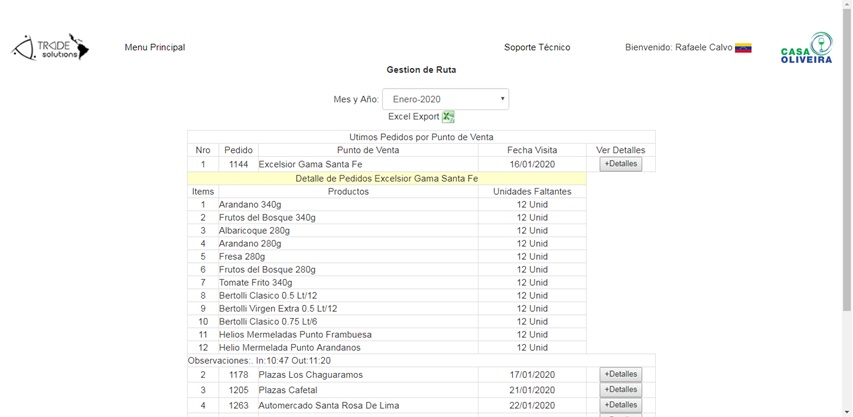This screenshot has width=853, height=417.
Task: Collapse details for Excelsior Gama Santa Fe
Action: pos(620,164)
